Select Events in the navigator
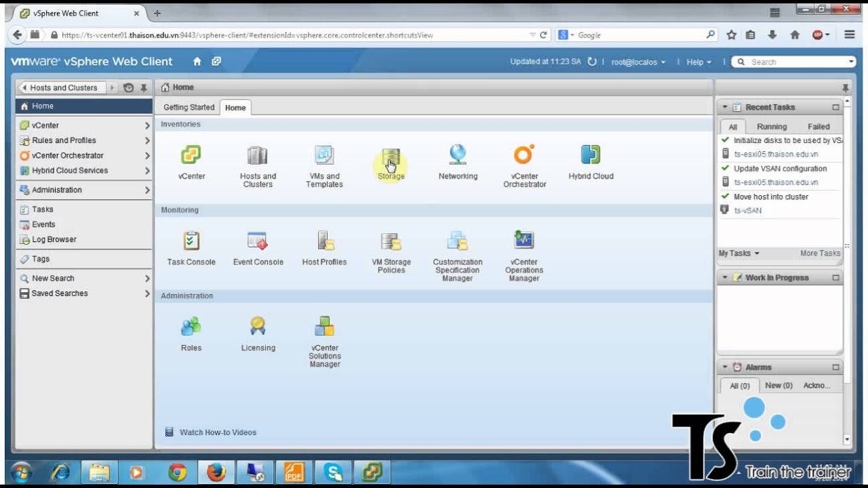The height and width of the screenshot is (488, 868). (x=85, y=224)
